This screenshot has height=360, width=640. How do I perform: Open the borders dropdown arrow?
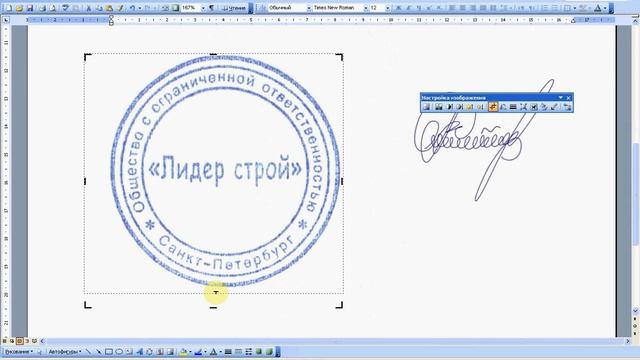[575, 8]
